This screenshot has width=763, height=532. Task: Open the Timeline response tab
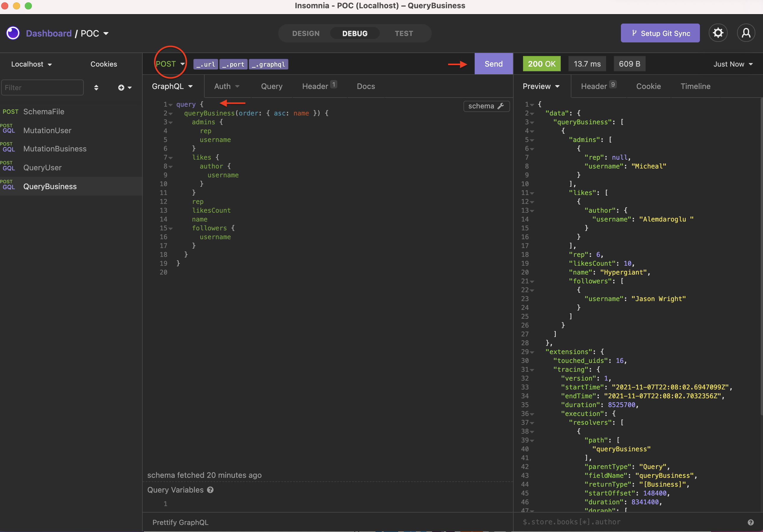[695, 86]
